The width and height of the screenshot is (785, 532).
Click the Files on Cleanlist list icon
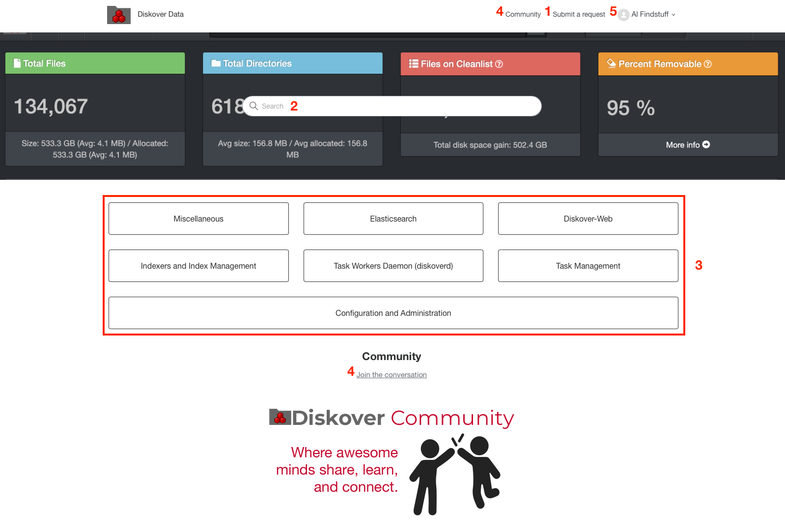[x=414, y=64]
